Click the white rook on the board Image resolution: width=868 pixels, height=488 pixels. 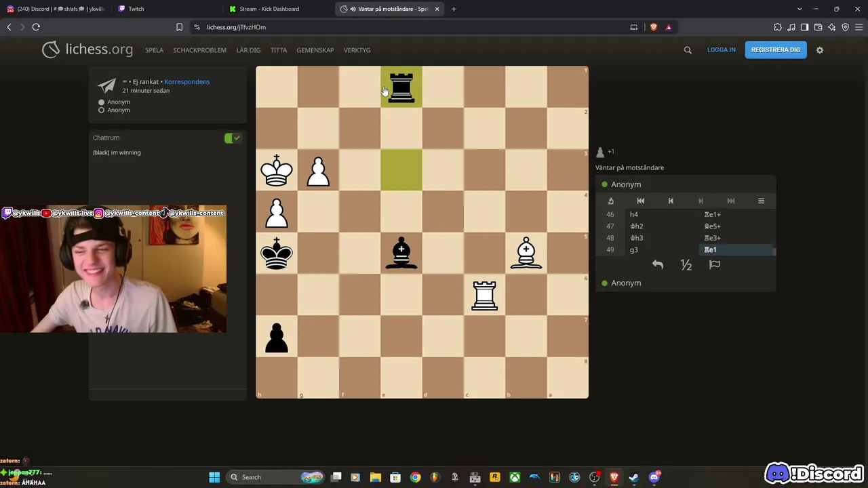tap(484, 296)
